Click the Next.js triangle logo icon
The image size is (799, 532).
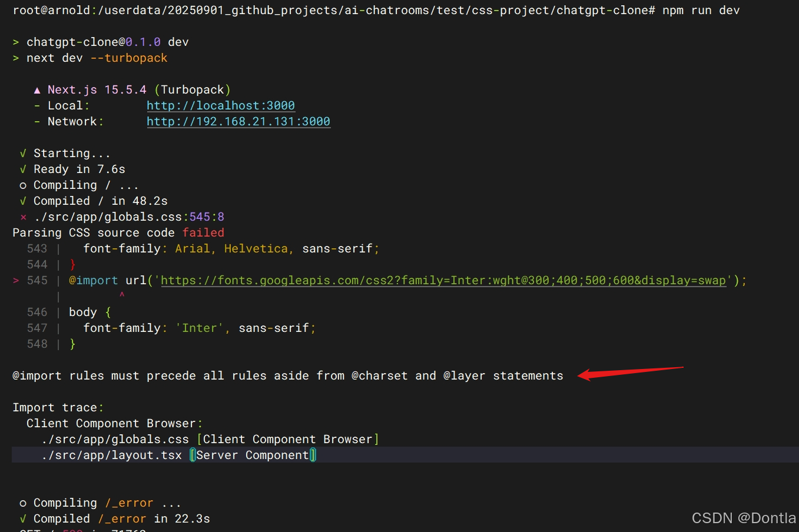37,89
